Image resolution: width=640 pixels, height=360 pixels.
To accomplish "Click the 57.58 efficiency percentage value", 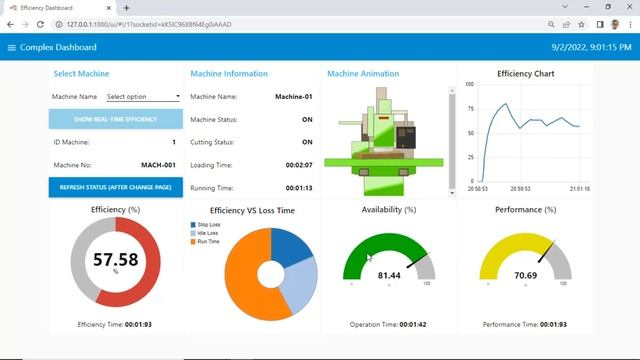I will tap(116, 260).
